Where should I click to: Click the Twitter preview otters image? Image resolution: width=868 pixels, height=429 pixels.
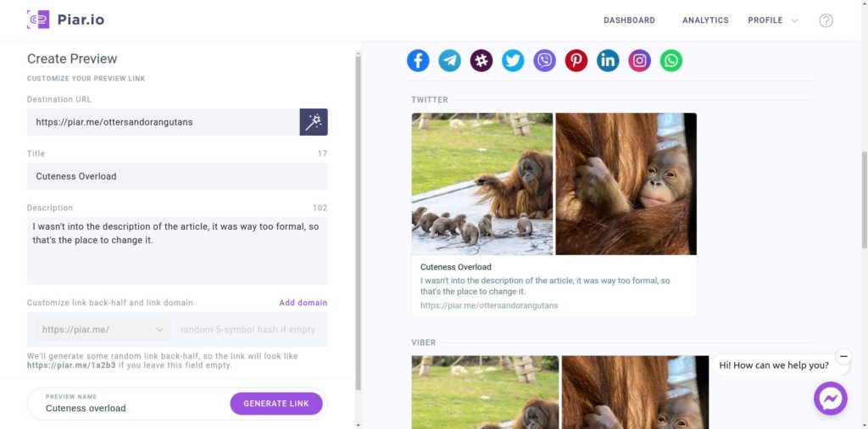coord(482,184)
